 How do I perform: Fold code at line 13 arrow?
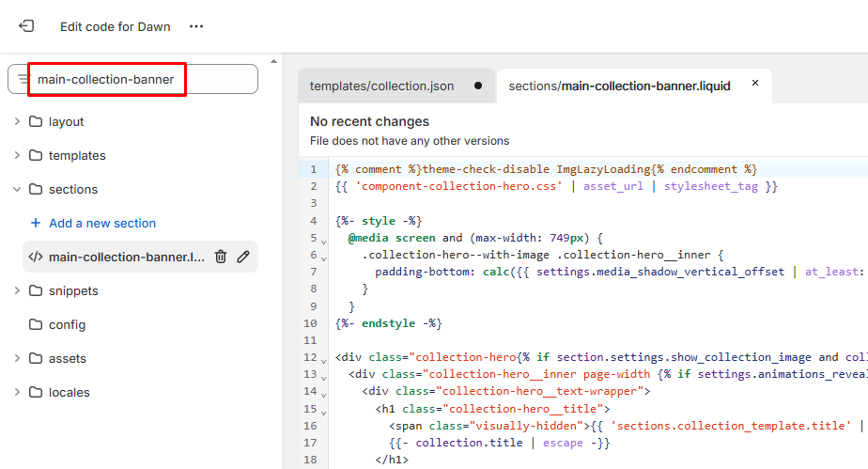click(x=324, y=378)
